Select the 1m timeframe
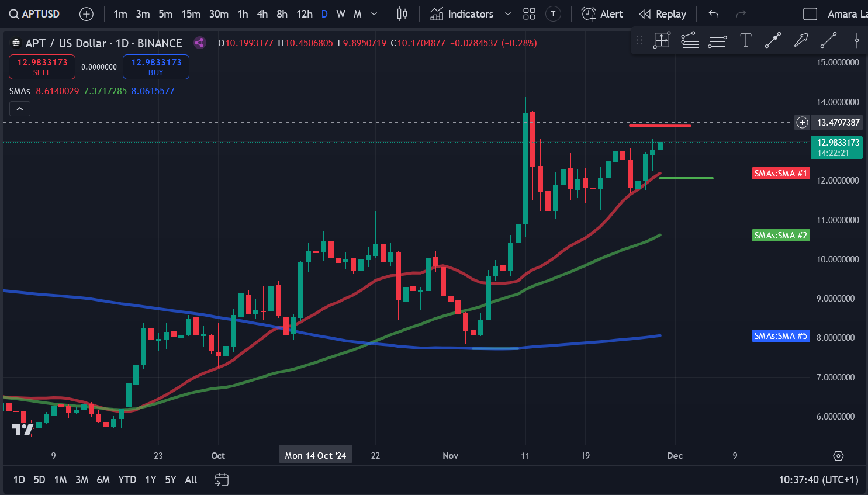 tap(120, 14)
